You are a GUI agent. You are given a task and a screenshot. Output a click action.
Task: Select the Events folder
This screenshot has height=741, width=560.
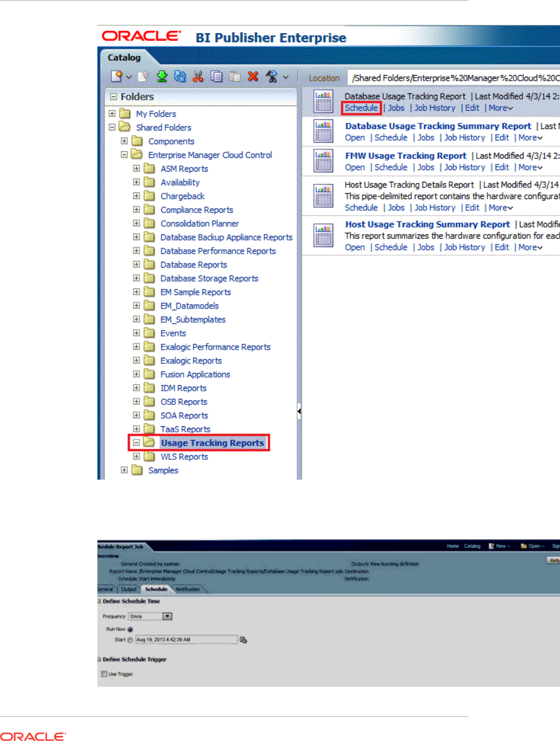coord(173,333)
